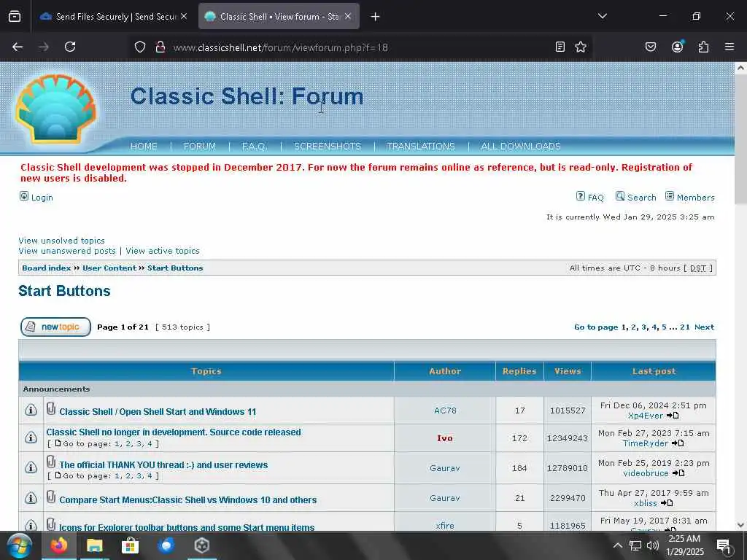The height and width of the screenshot is (560, 747).
Task: Click the page vertical scrollbar thumb
Action: [x=740, y=141]
